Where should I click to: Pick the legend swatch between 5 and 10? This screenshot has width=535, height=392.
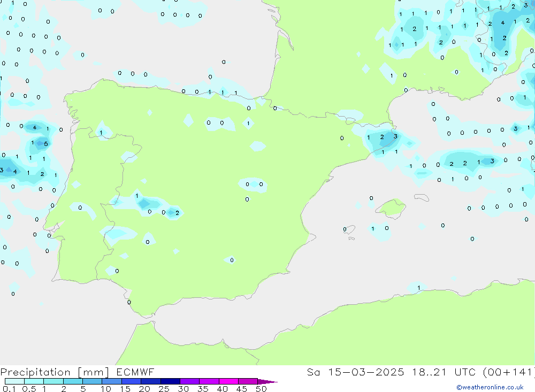92,381
